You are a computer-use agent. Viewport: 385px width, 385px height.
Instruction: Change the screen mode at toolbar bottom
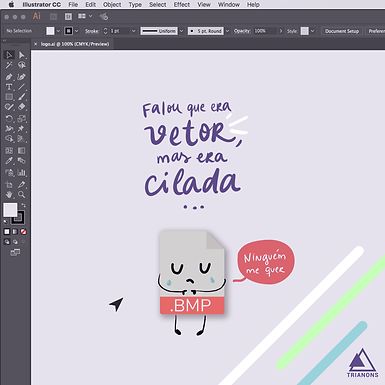coord(15,252)
